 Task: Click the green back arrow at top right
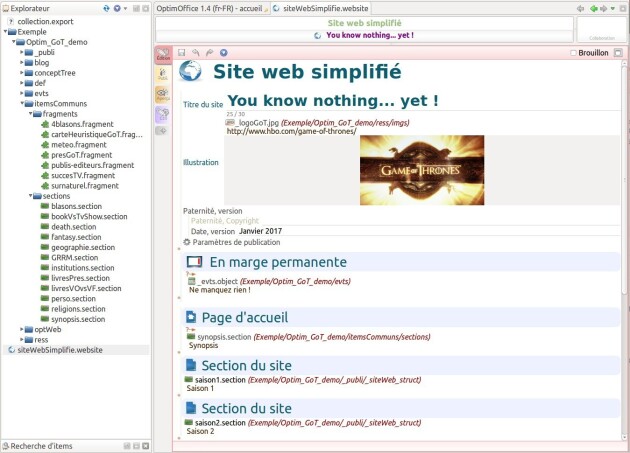593,8
